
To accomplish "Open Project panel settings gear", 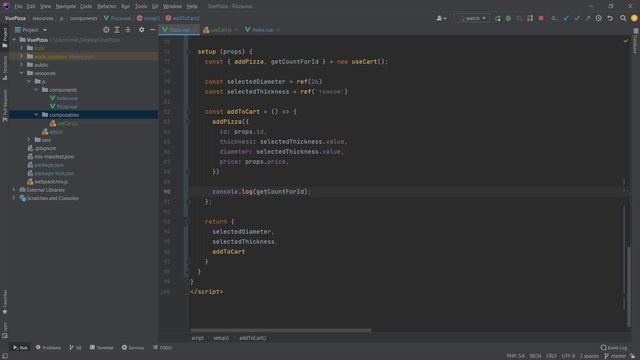I will point(141,30).
